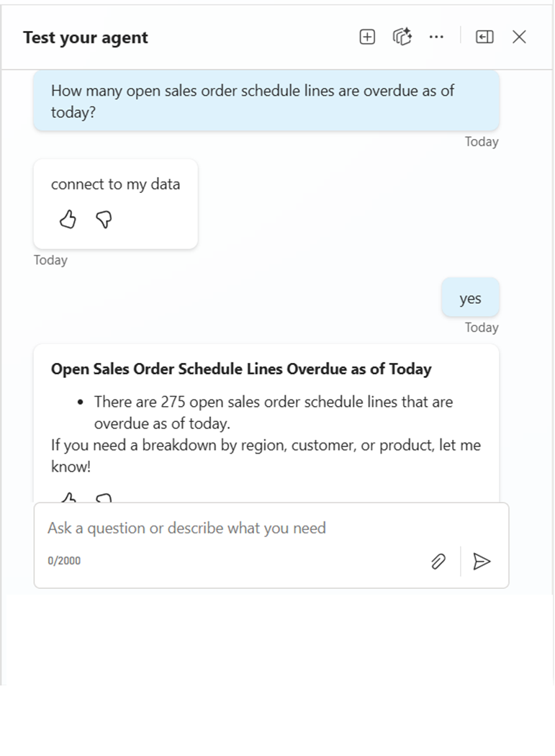This screenshot has height=756, width=555.
Task: Click the overdue schedule lines question bubble
Action: click(x=266, y=102)
